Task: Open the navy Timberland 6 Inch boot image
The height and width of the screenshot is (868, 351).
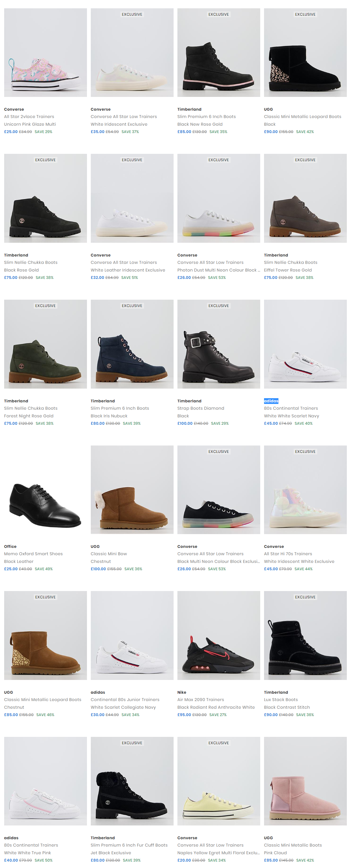Action: pyautogui.click(x=132, y=344)
